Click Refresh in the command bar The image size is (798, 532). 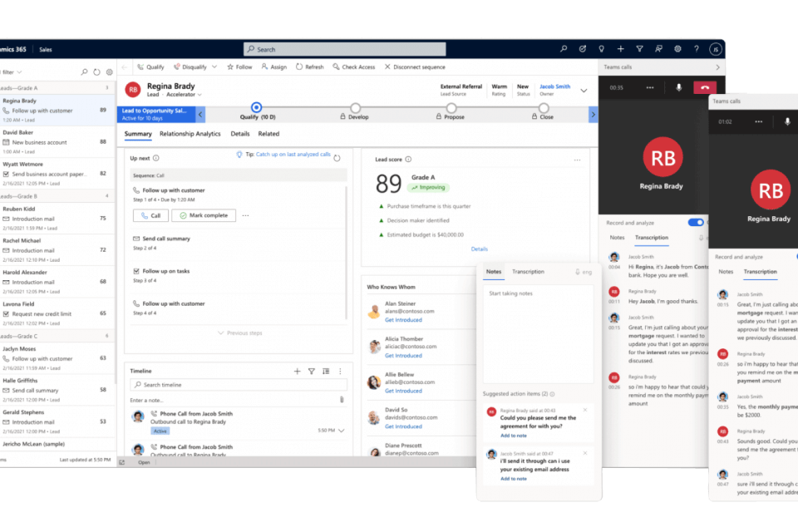(x=309, y=66)
